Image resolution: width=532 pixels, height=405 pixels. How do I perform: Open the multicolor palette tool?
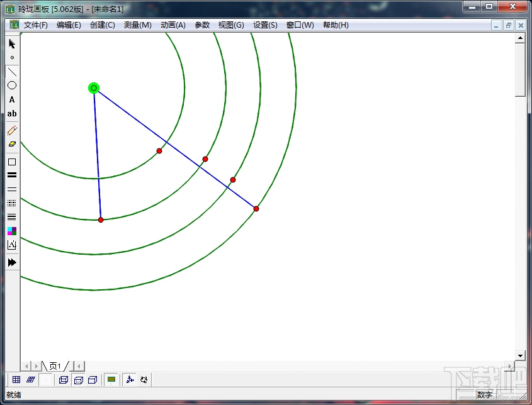(x=12, y=231)
